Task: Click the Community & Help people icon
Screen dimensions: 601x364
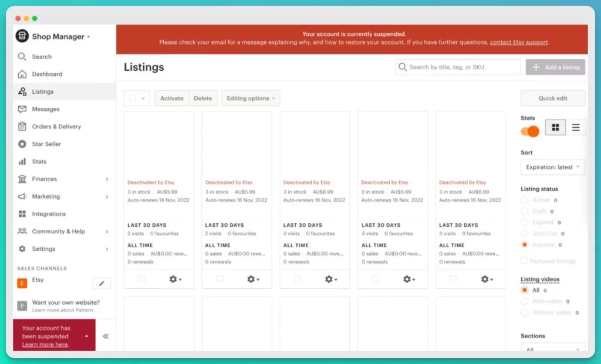Action: point(22,231)
